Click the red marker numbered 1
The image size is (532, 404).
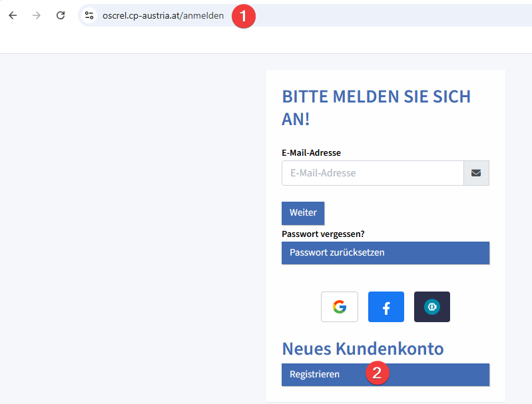[x=244, y=16]
